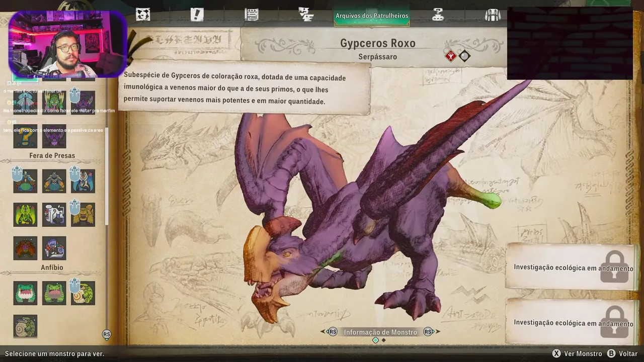Click the X Ver Monstro prompt
644x362 pixels.
[x=577, y=354]
